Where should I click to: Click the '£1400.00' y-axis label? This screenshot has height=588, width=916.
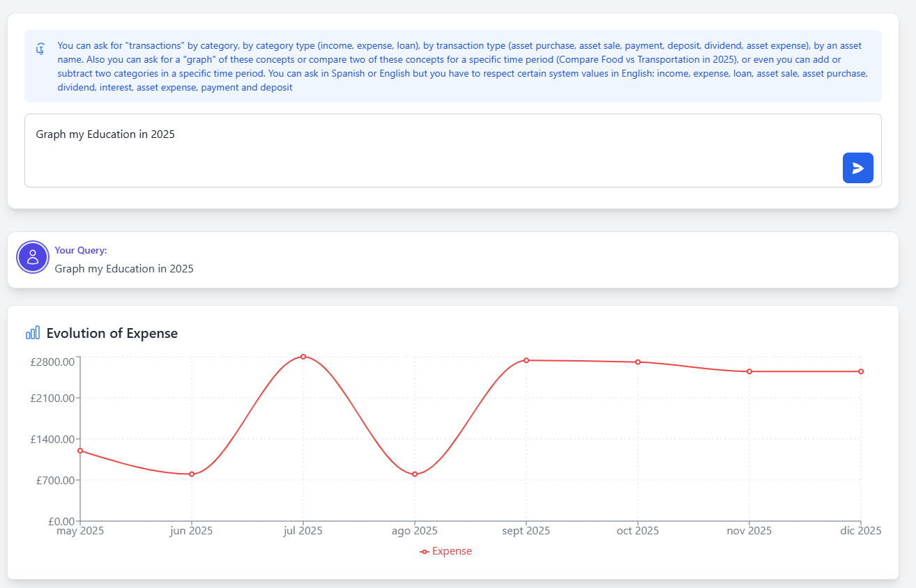pos(52,439)
